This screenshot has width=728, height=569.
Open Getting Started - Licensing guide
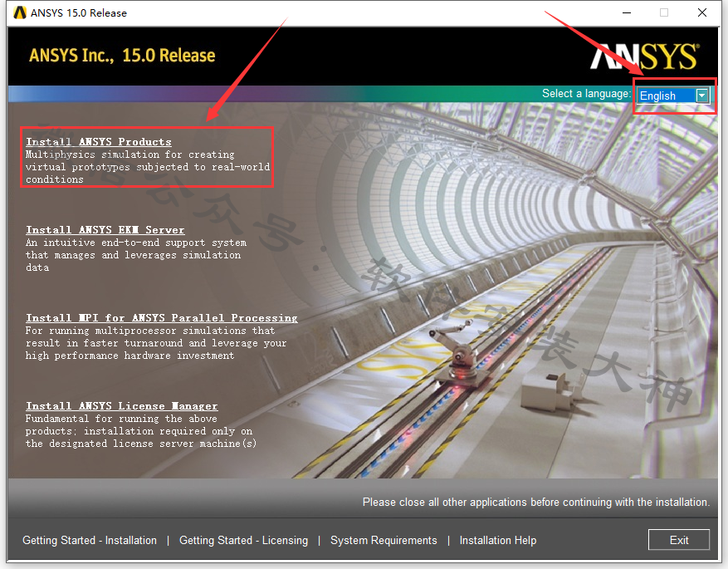[244, 540]
